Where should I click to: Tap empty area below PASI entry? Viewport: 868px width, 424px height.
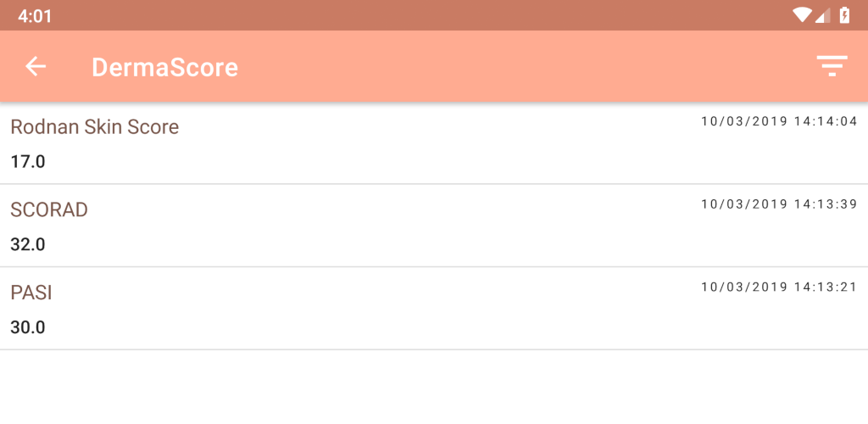coord(434,387)
